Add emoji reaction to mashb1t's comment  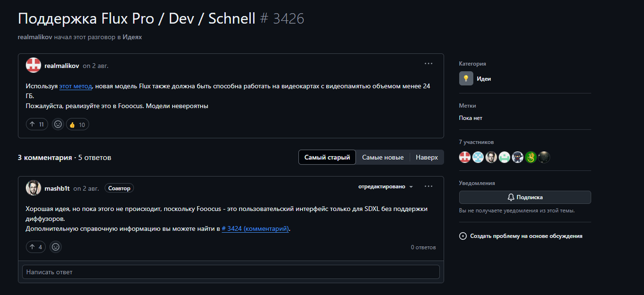[x=56, y=247]
